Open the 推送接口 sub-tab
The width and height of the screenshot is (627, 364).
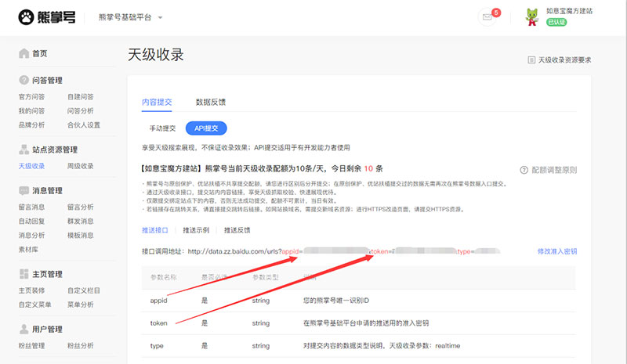point(154,230)
